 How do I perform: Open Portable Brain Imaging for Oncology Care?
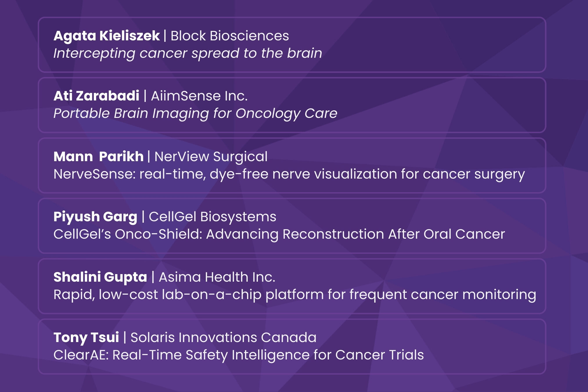195,114
